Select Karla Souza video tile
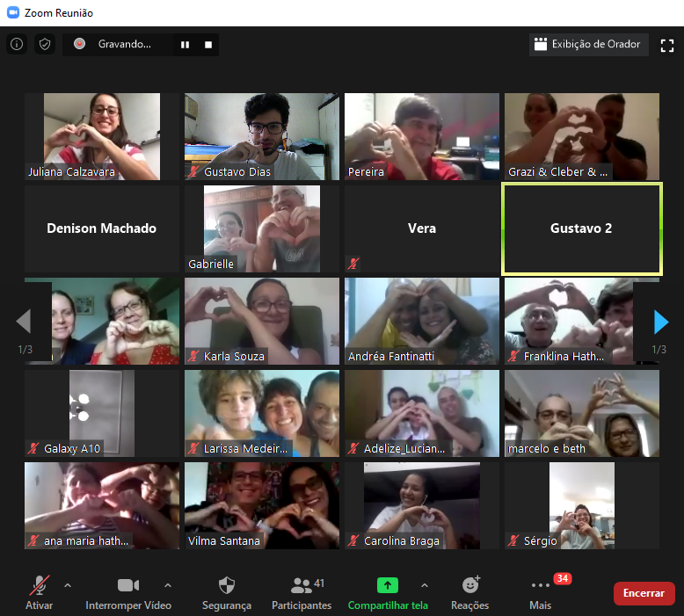Image resolution: width=684 pixels, height=616 pixels. [262, 322]
